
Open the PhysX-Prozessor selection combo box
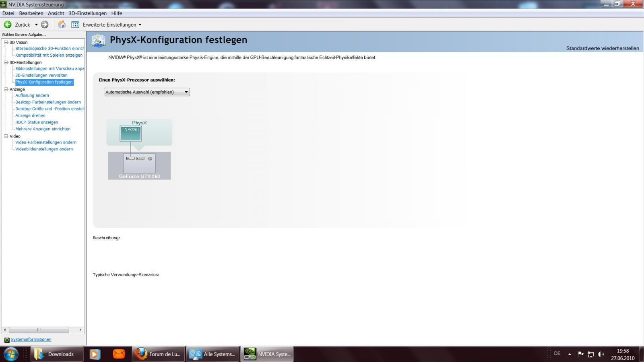(147, 92)
